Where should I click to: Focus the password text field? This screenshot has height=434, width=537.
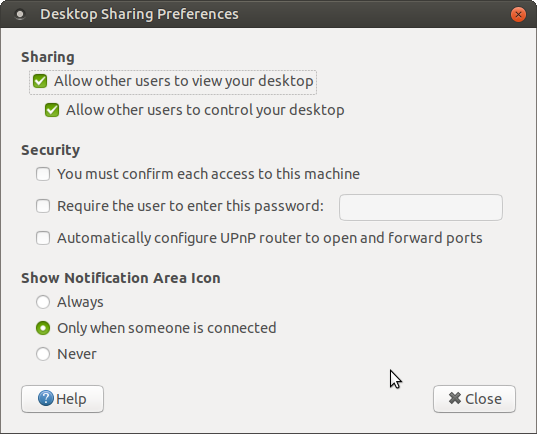point(421,208)
